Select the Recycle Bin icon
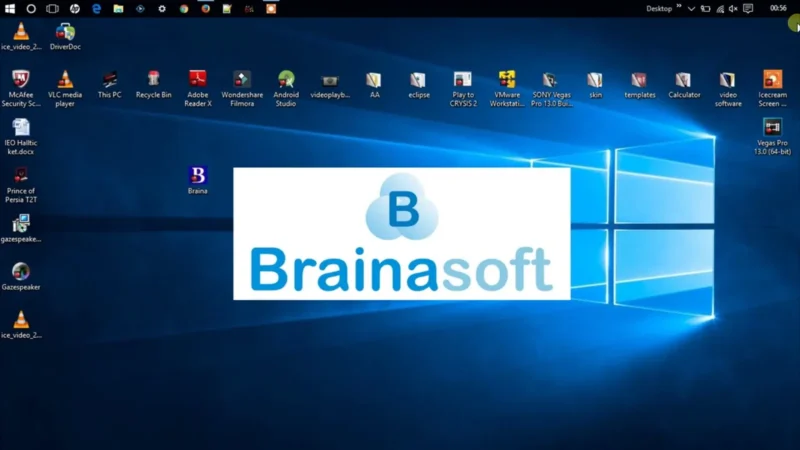Image resolution: width=800 pixels, height=450 pixels. click(154, 84)
